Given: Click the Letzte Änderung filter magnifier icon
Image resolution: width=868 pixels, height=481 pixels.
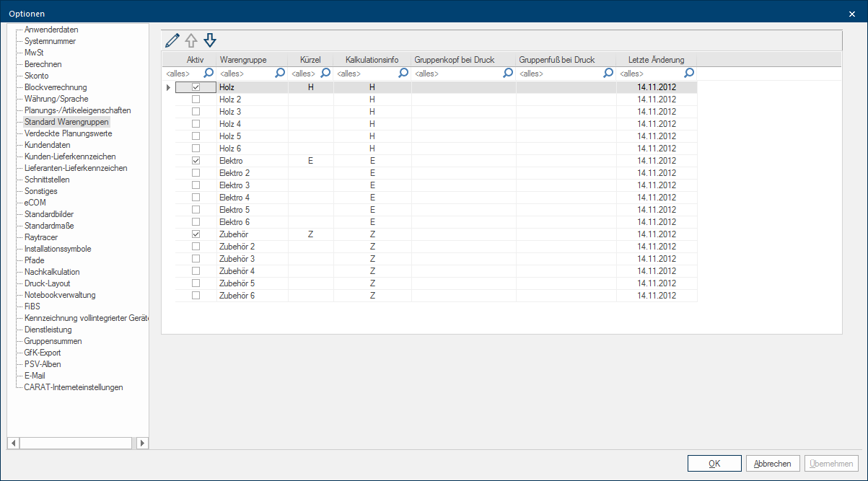Looking at the screenshot, I should point(689,73).
